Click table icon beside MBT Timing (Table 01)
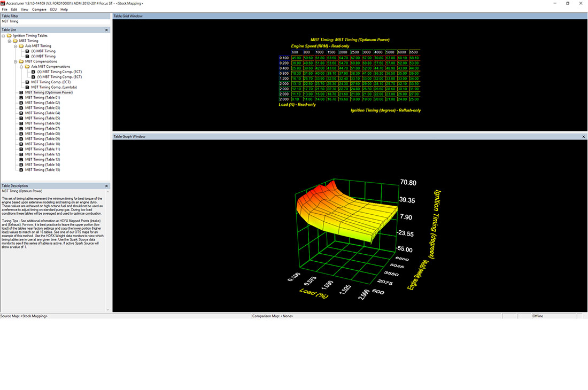 21,97
